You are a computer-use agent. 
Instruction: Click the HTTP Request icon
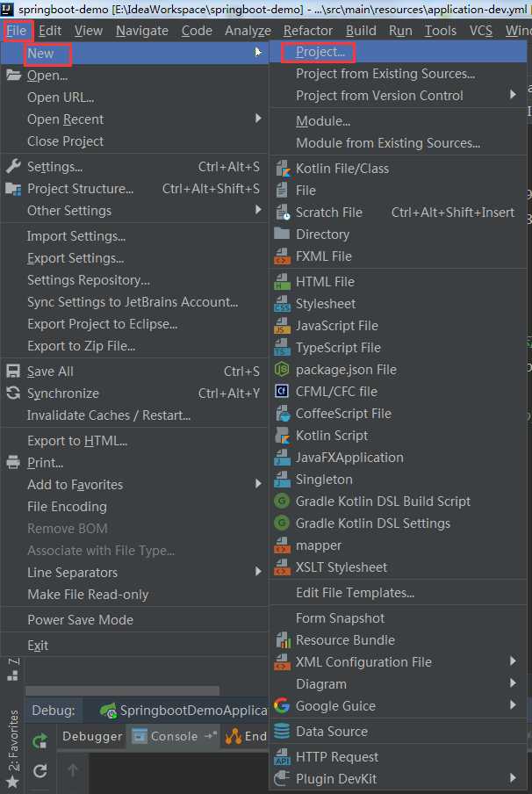282,756
